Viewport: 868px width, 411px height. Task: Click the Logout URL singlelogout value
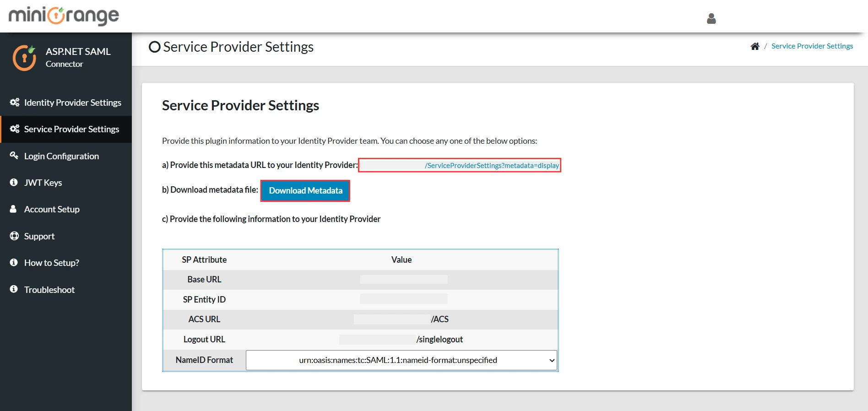tap(401, 339)
